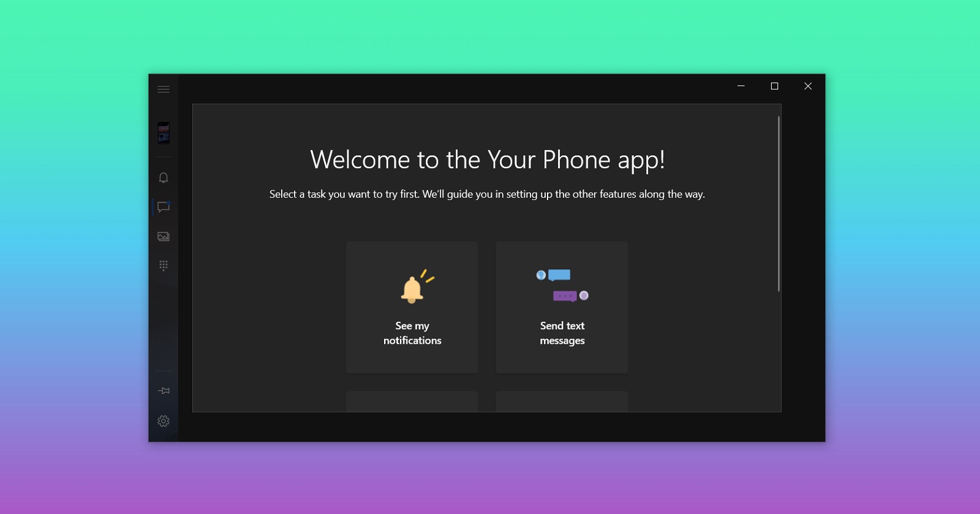This screenshot has width=980, height=514.
Task: Open the hamburger navigation menu
Action: click(x=164, y=89)
